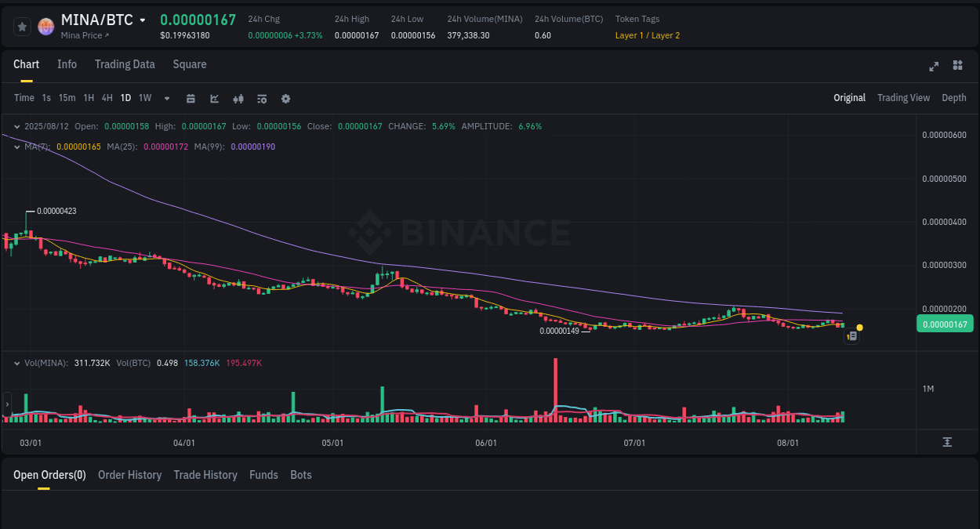This screenshot has height=529, width=980.
Task: Switch to the Trading Data tab
Action: [x=125, y=64]
